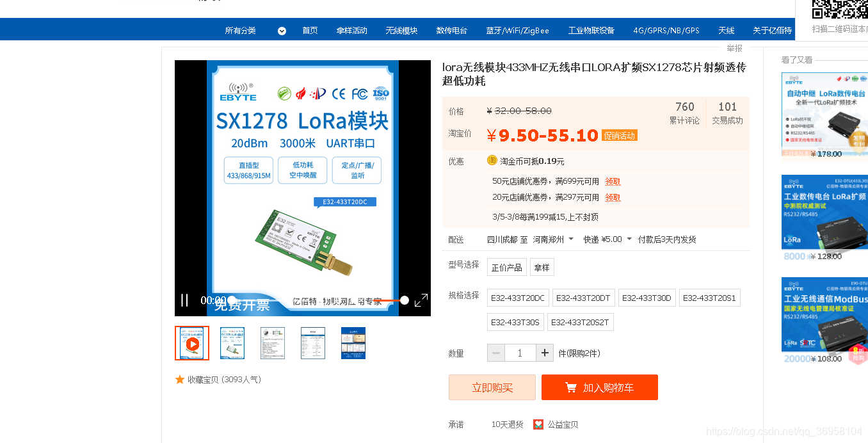Select spec E32-433T20DT
This screenshot has width=868, height=443.
583,298
